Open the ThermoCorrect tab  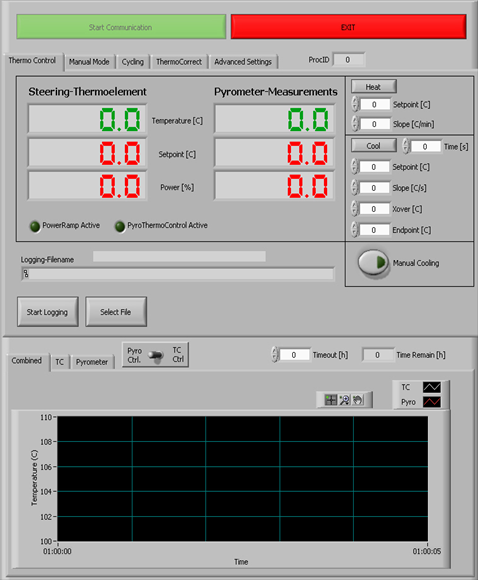[x=179, y=62]
